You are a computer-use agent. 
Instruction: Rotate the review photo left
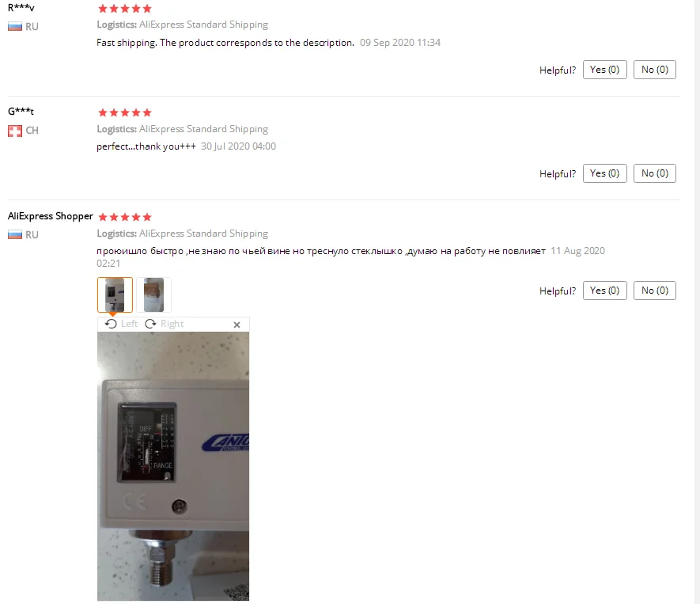click(x=121, y=324)
